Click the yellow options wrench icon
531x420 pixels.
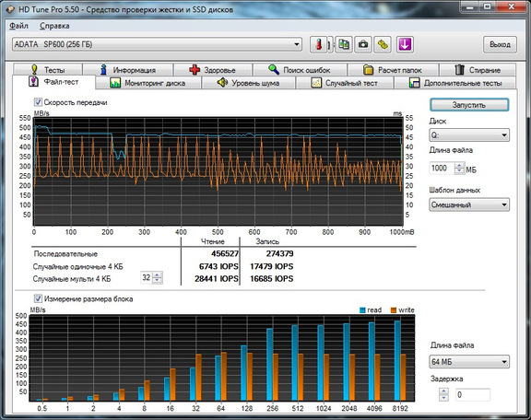coord(383,45)
